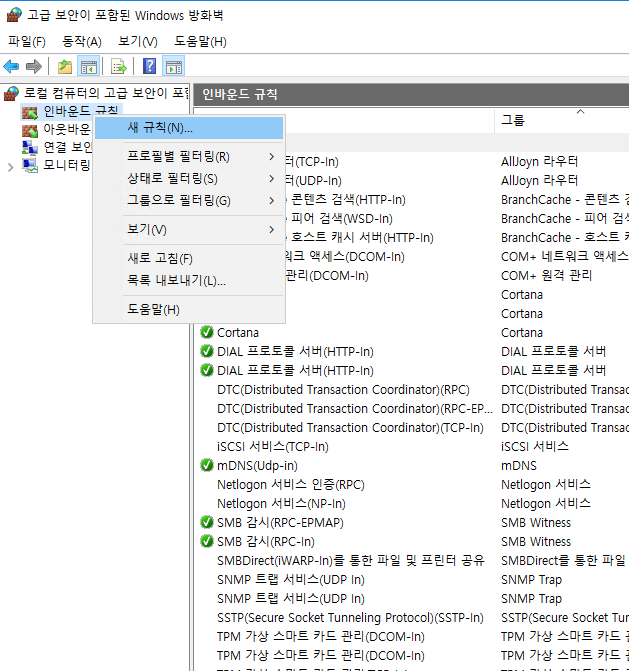Screen dimensions: 629x671
Task: Select DTC(Distributed Transaction Coordinator)(RPC) rule
Action: tap(343, 389)
